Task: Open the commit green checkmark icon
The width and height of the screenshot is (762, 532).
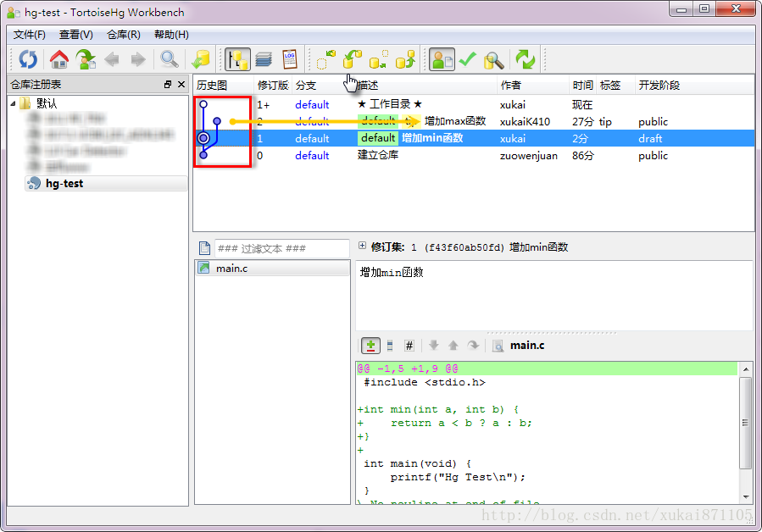Action: point(468,59)
